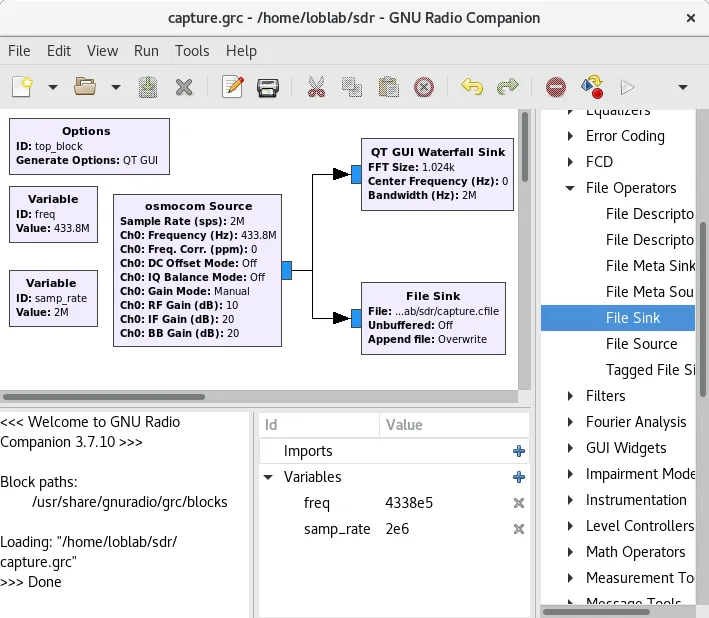
Task: Select the File Sink block on canvas
Action: pyautogui.click(x=433, y=318)
